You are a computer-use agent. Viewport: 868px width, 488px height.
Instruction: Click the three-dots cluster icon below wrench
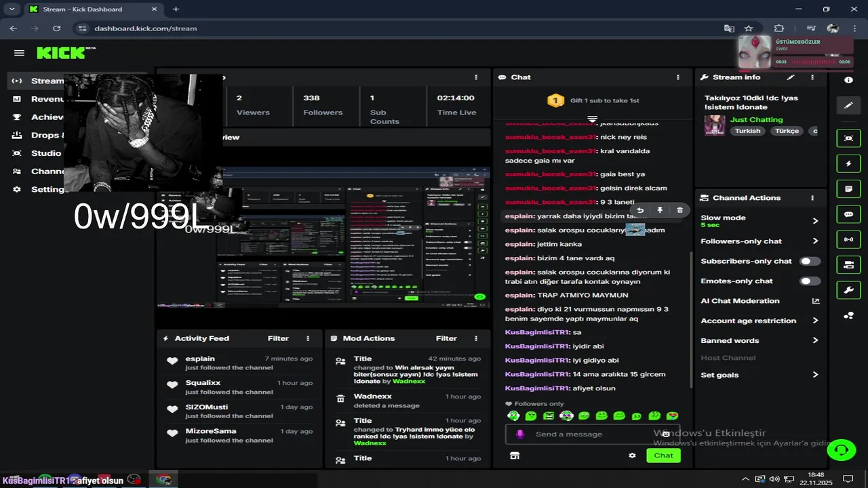848,315
